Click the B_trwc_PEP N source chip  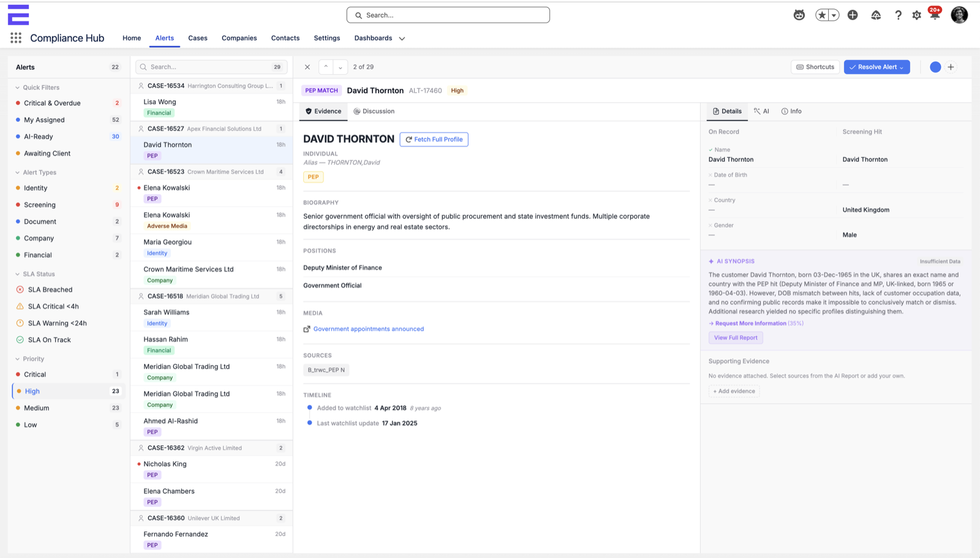pos(326,370)
